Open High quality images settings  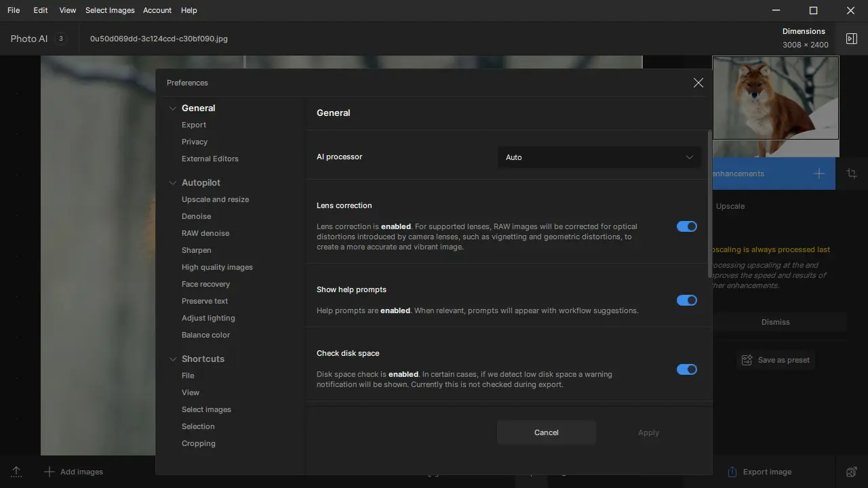pyautogui.click(x=217, y=267)
